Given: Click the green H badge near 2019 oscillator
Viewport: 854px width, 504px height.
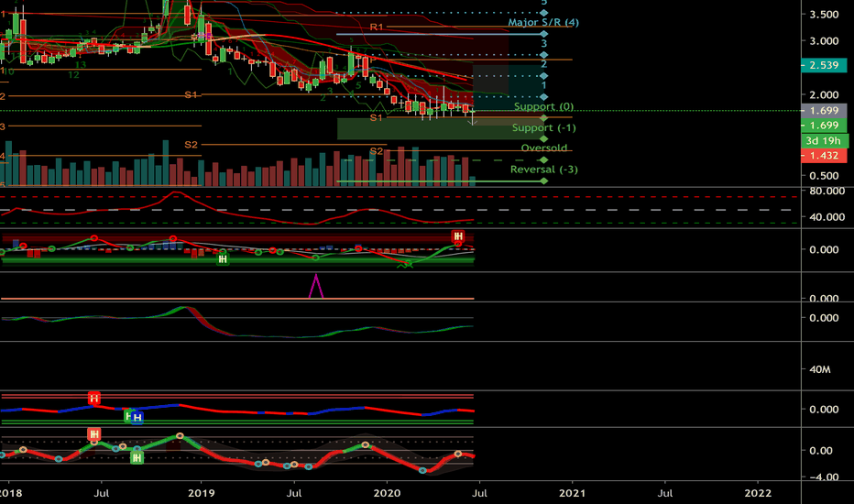Looking at the screenshot, I should pyautogui.click(x=223, y=258).
